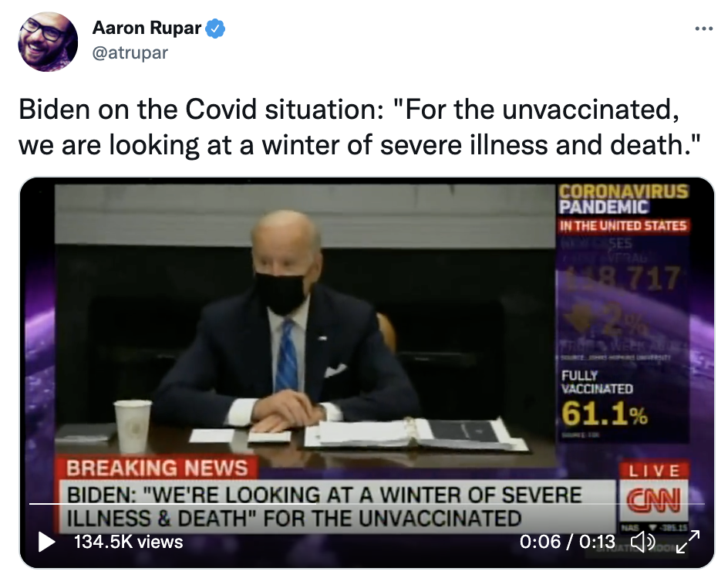The image size is (728, 585).
Task: Click the played portion of the progress bar
Action: [174, 504]
